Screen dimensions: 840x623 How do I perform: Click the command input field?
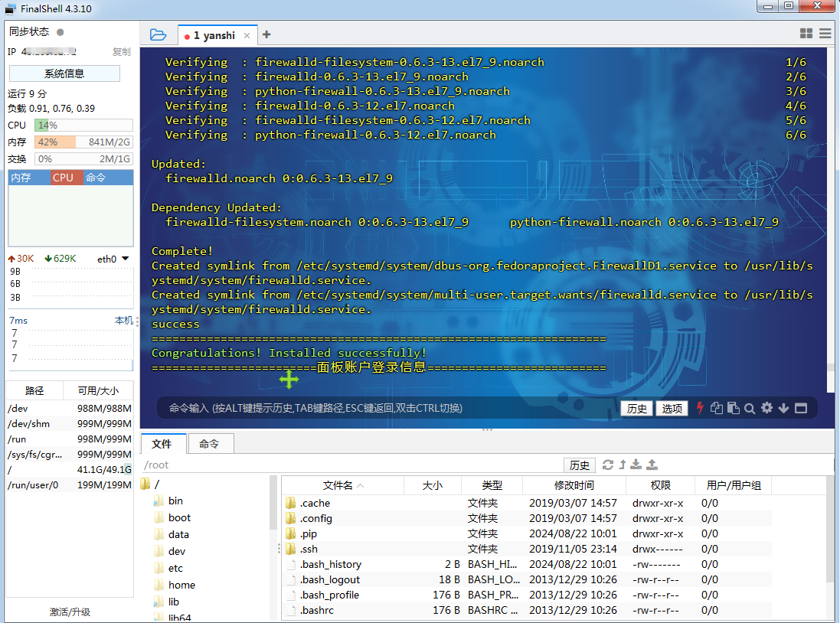[x=383, y=408]
